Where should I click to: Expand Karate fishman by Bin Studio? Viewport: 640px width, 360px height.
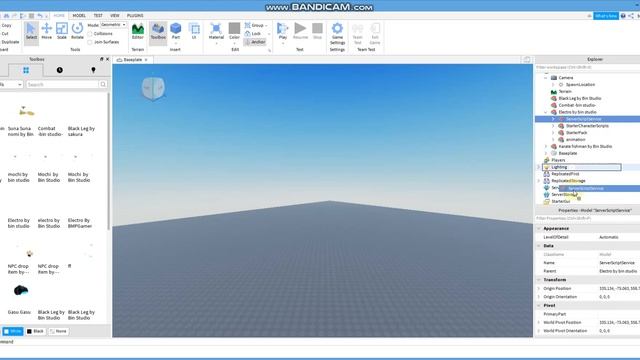[546, 146]
